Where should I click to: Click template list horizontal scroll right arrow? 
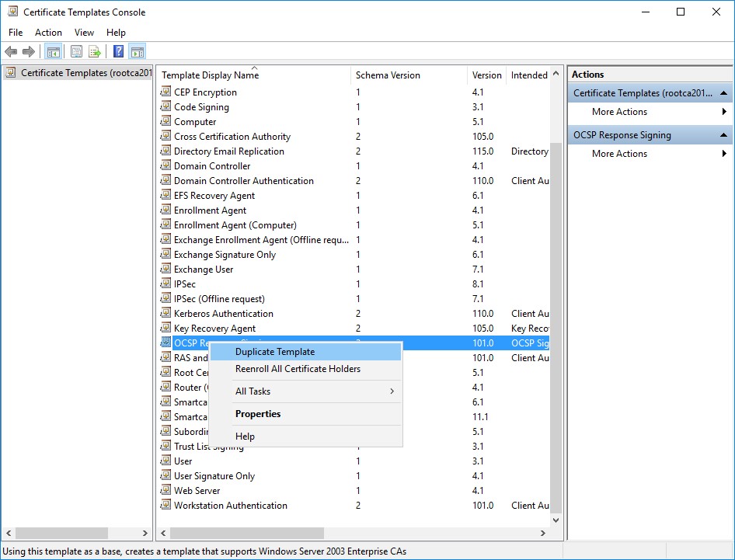543,534
